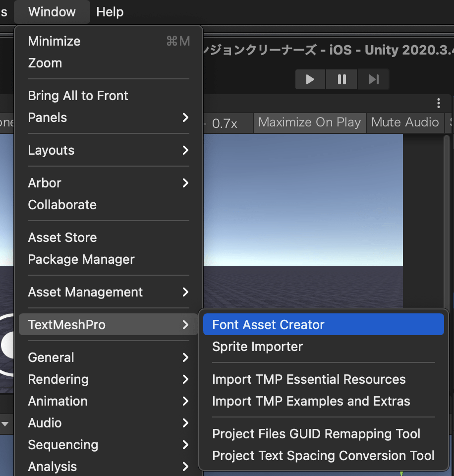The image size is (454, 476).
Task: Expand the Audio submenu
Action: [109, 423]
